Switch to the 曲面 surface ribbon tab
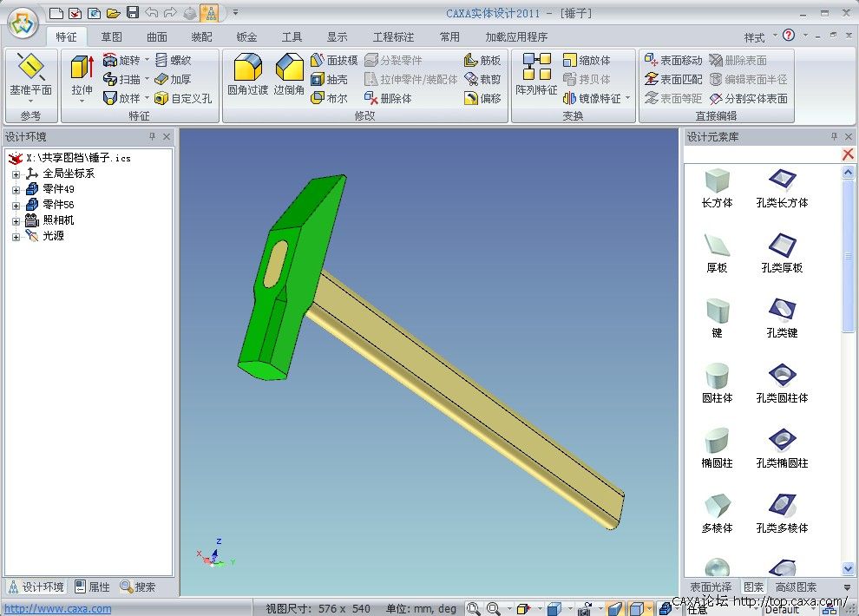 tap(157, 36)
